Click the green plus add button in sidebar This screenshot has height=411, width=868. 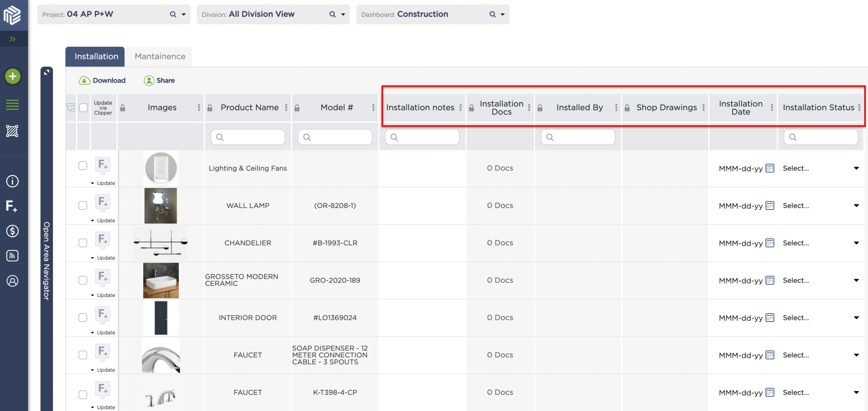(13, 76)
